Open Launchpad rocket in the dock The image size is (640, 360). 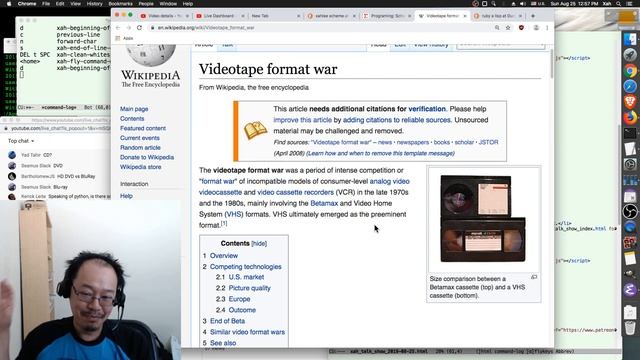pos(630,54)
